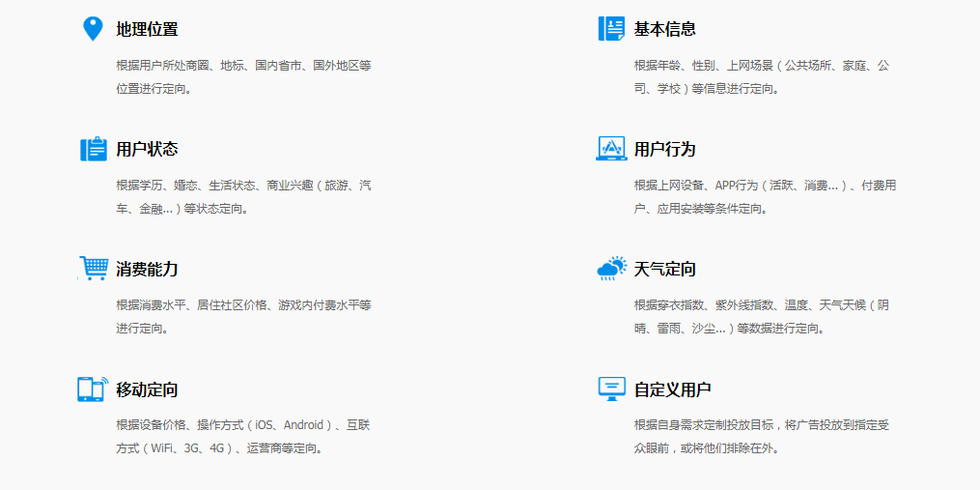Select the 用户状态 heading
The width and height of the screenshot is (980, 490).
[147, 149]
